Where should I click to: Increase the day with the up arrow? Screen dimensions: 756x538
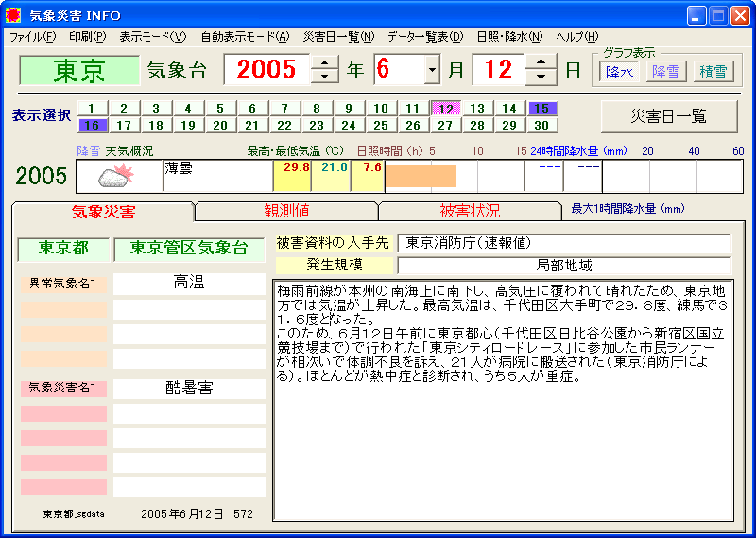point(541,61)
